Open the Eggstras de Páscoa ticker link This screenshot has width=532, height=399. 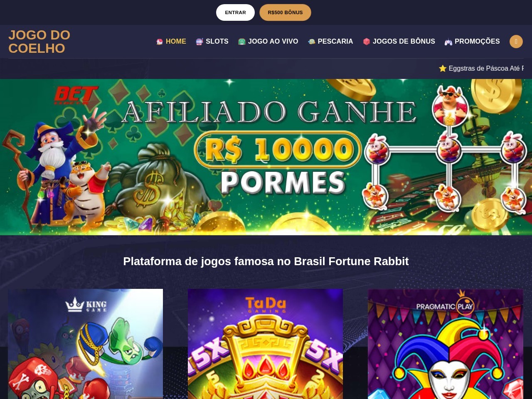click(486, 68)
